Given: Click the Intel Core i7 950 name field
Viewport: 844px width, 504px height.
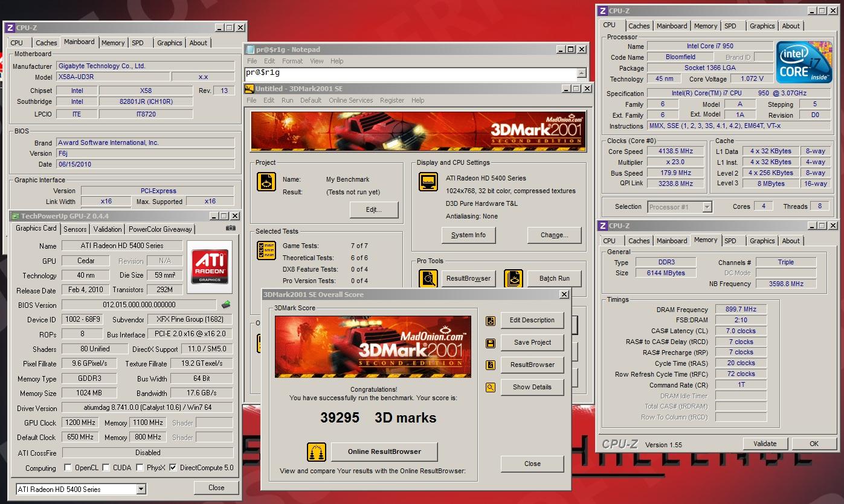Looking at the screenshot, I should click(710, 46).
